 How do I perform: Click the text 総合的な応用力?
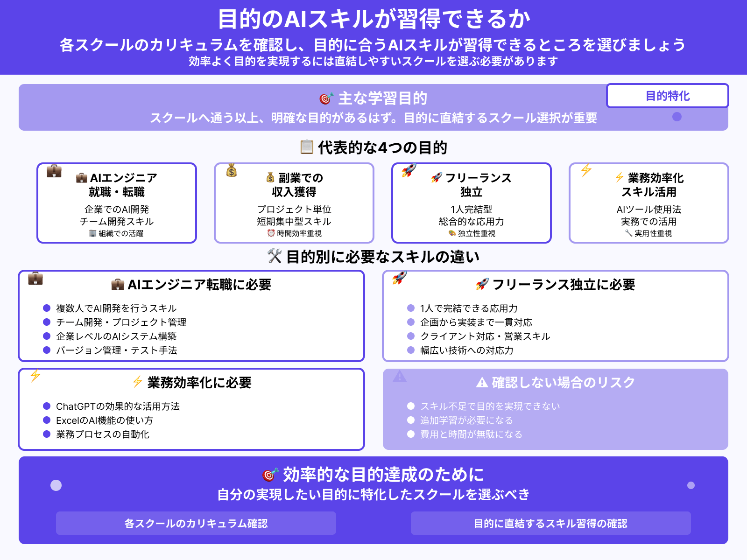pyautogui.click(x=472, y=221)
